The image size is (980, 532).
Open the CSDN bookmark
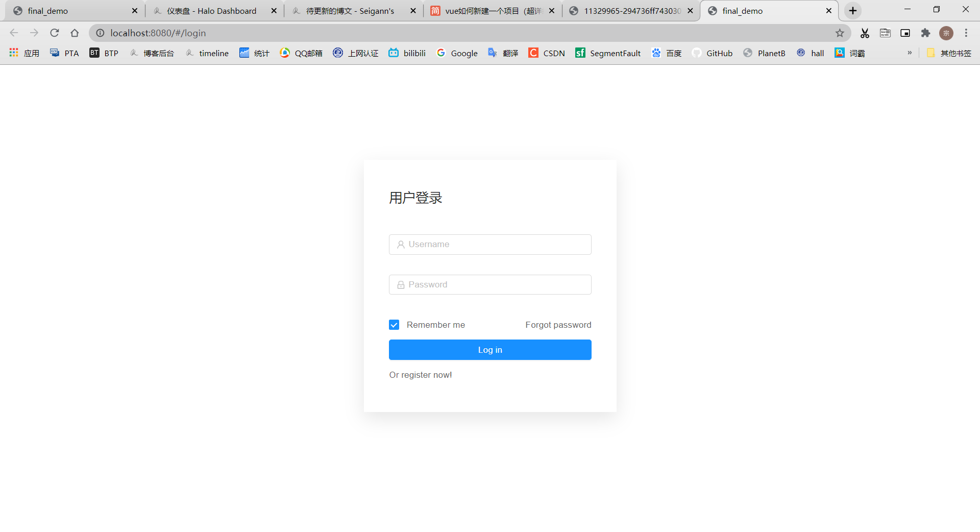coord(547,53)
